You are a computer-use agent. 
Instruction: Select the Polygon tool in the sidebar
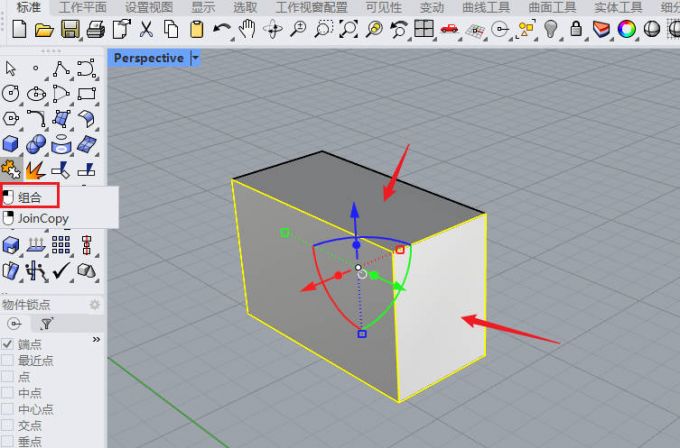click(x=10, y=118)
